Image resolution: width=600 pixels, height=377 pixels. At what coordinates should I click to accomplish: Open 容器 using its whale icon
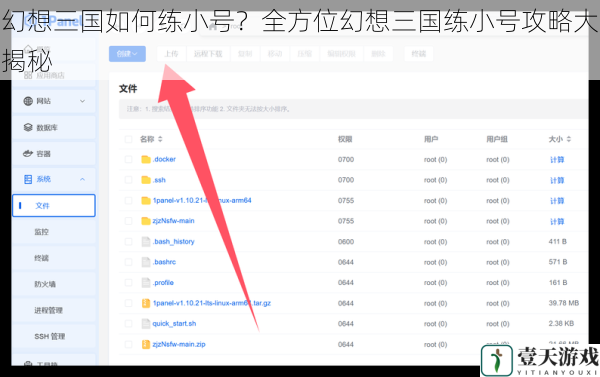28,153
